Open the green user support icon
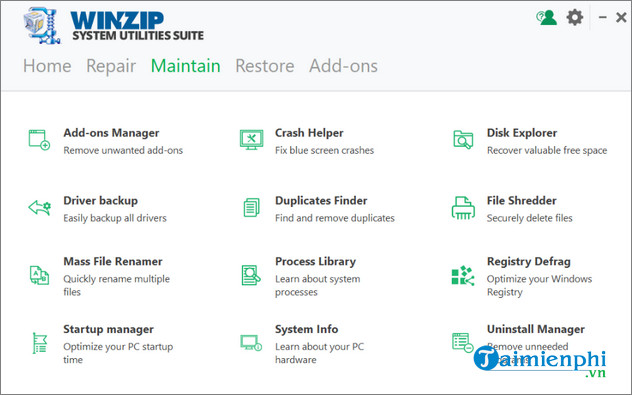 click(x=546, y=17)
